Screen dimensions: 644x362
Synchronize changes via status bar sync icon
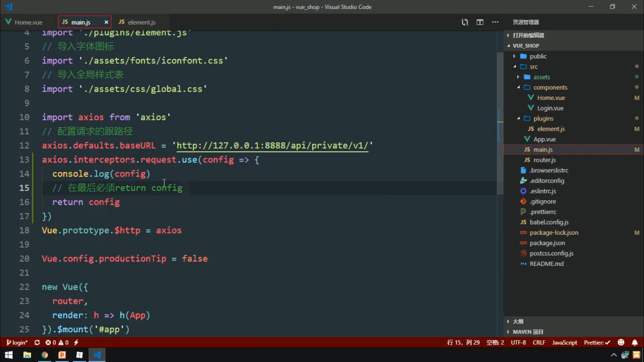click(37, 343)
